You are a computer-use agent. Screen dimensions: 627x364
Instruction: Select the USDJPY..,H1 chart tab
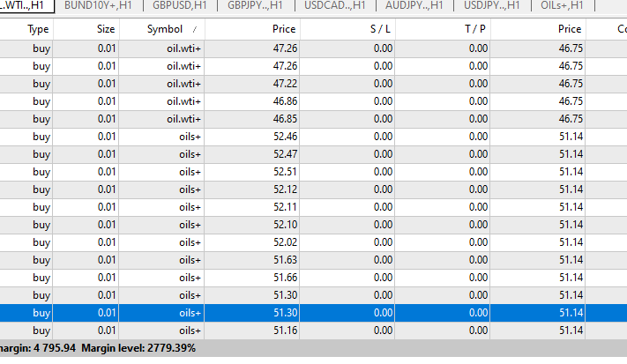tap(492, 5)
